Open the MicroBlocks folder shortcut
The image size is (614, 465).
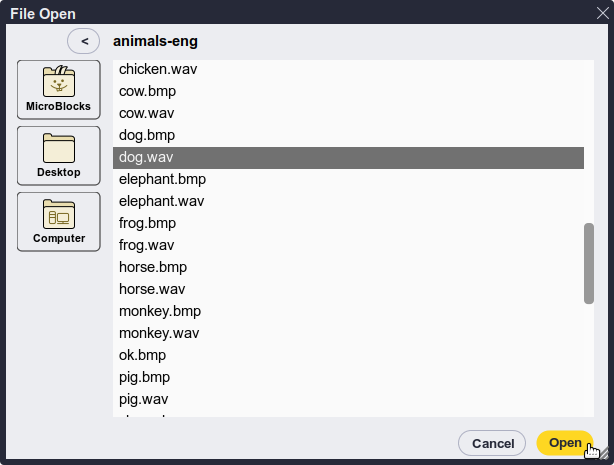pos(59,90)
